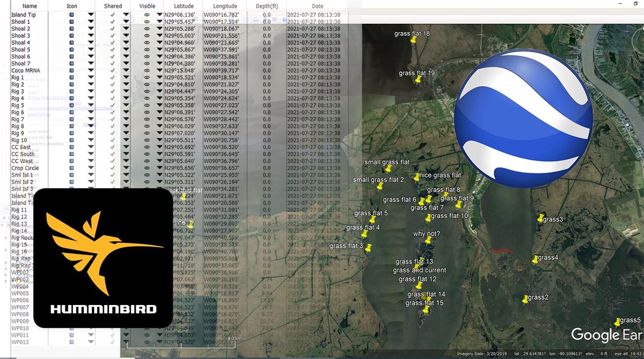644x359 pixels.
Task: Select the small grass flat 2 pushpin
Action: click(380, 186)
